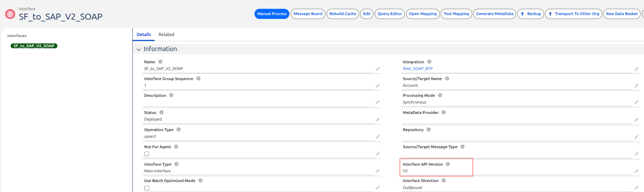Click the Manual Process button
Viewport: 644px width, 192px height.
(x=272, y=14)
